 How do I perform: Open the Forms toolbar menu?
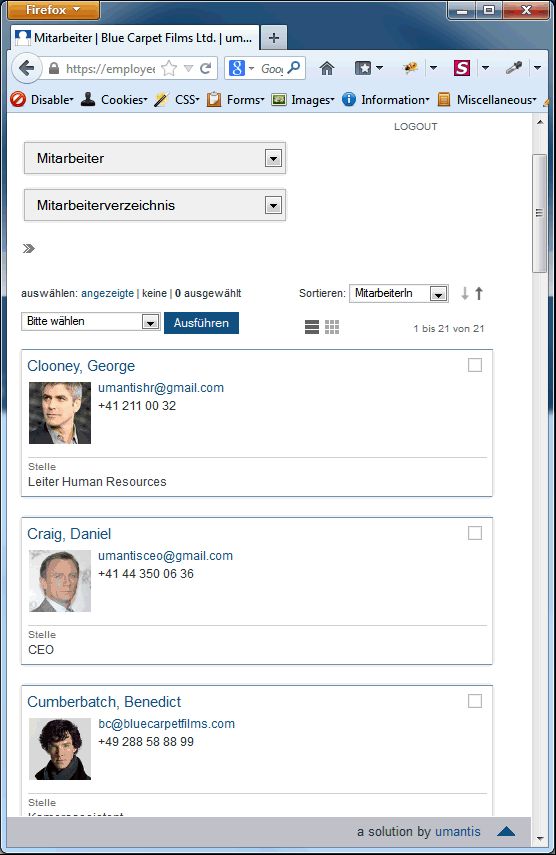click(236, 100)
